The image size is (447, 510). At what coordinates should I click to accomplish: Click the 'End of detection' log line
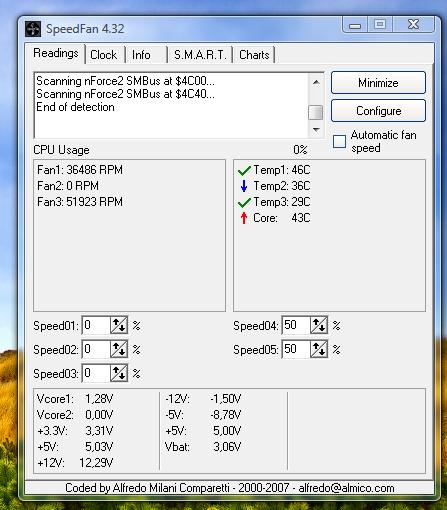(x=75, y=107)
